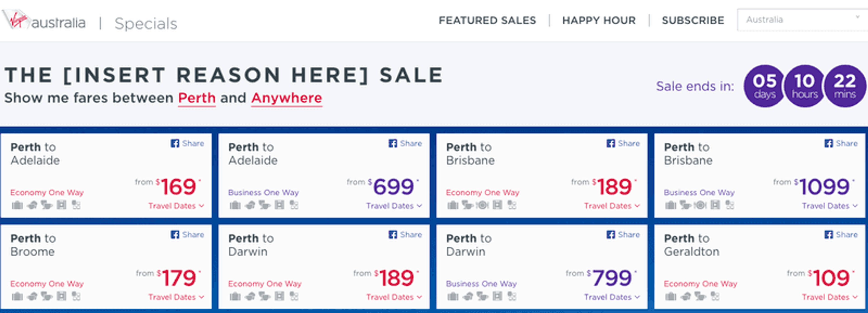Click the Virgin Australia logo

44,21
